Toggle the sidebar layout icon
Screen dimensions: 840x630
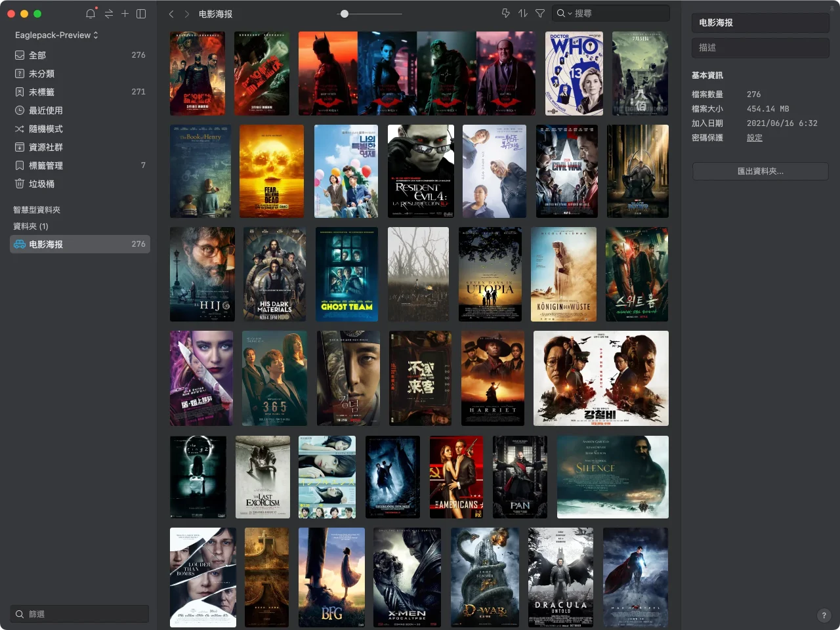tap(141, 14)
